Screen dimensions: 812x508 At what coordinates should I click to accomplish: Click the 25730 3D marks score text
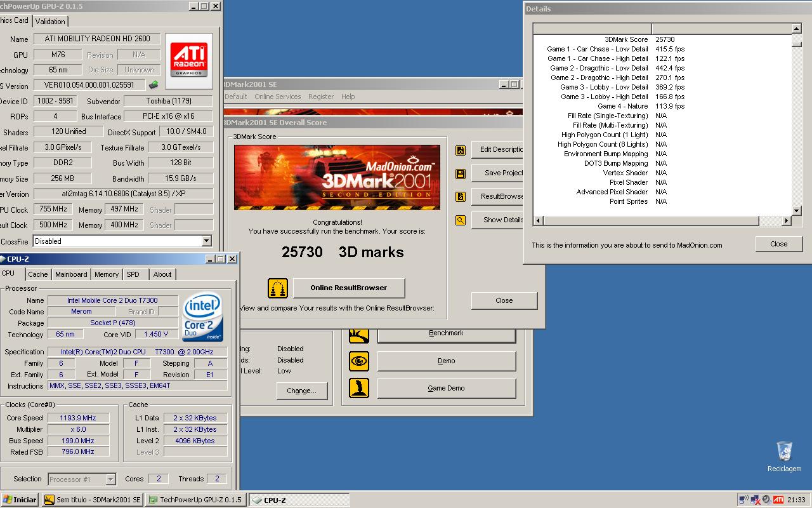[343, 252]
